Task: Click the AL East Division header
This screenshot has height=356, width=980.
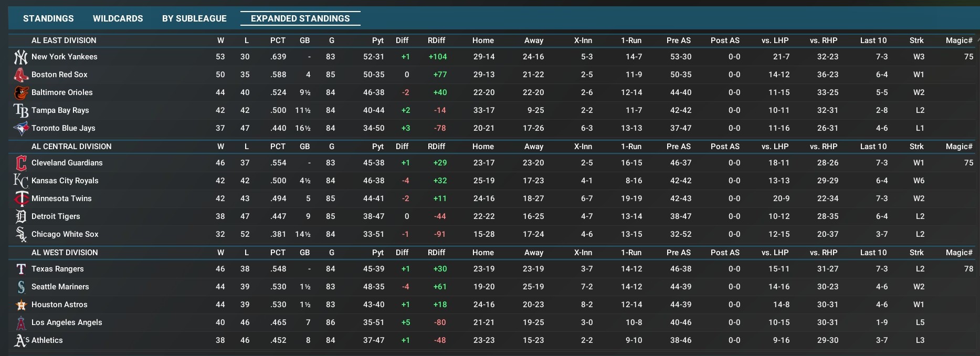Action: pyautogui.click(x=64, y=40)
